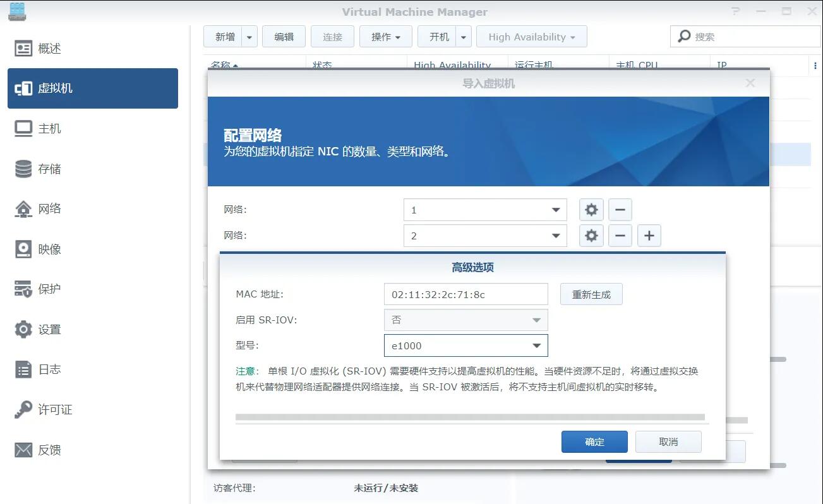Cancel advanced options with 取消

click(x=668, y=441)
